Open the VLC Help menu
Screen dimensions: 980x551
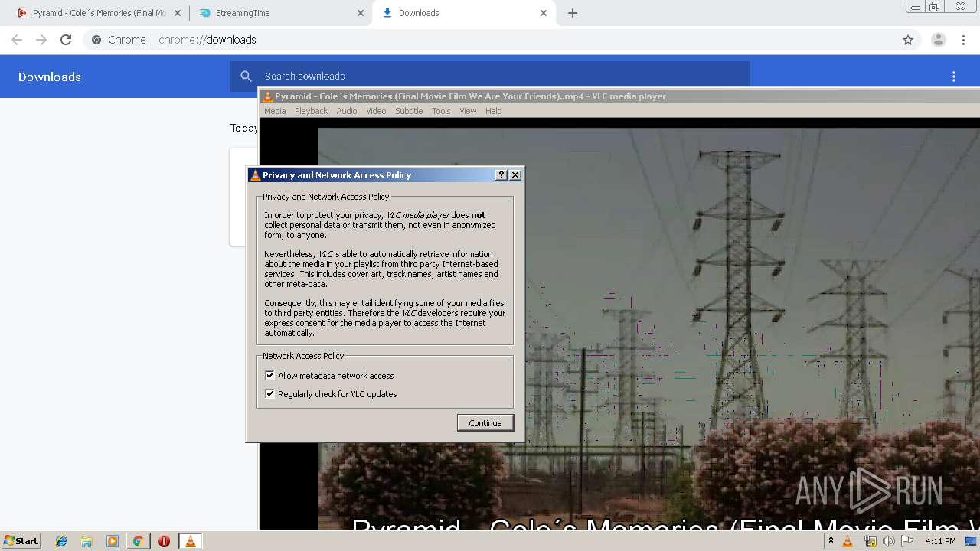[x=494, y=111]
